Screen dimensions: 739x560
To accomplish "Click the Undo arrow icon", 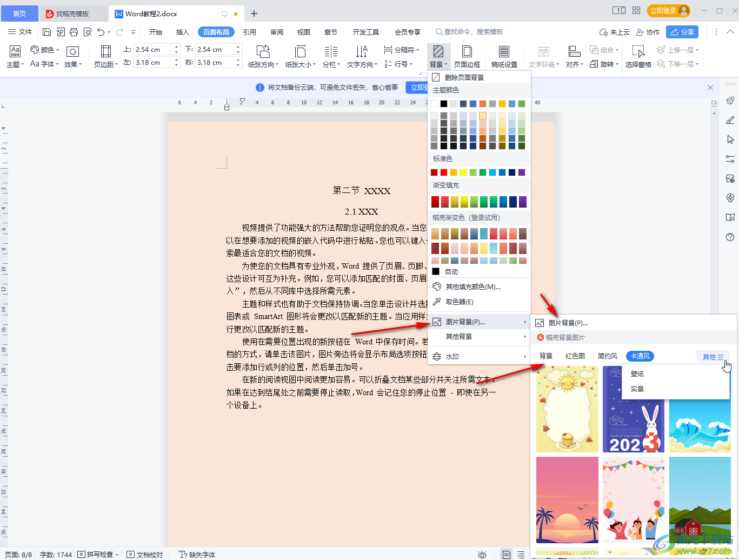I will (x=101, y=32).
